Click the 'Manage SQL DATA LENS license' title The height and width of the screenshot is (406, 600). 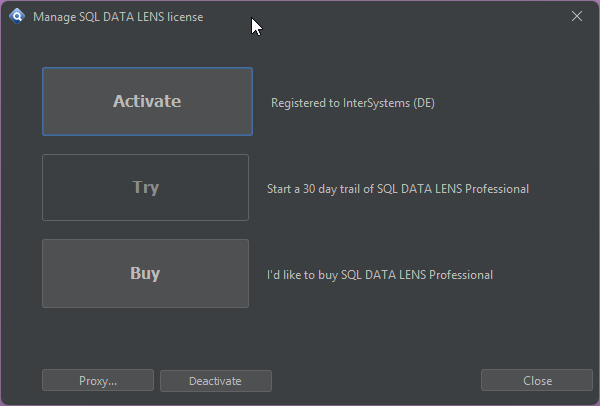[118, 17]
